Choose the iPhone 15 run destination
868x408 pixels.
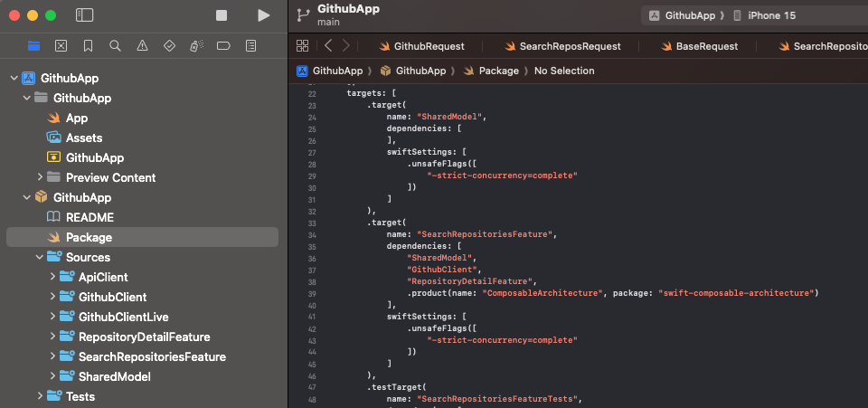tap(765, 15)
